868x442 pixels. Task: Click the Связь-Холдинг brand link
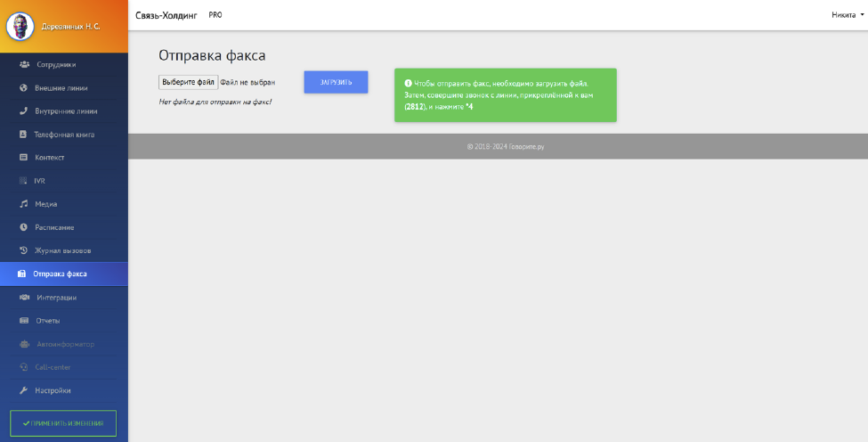point(166,15)
